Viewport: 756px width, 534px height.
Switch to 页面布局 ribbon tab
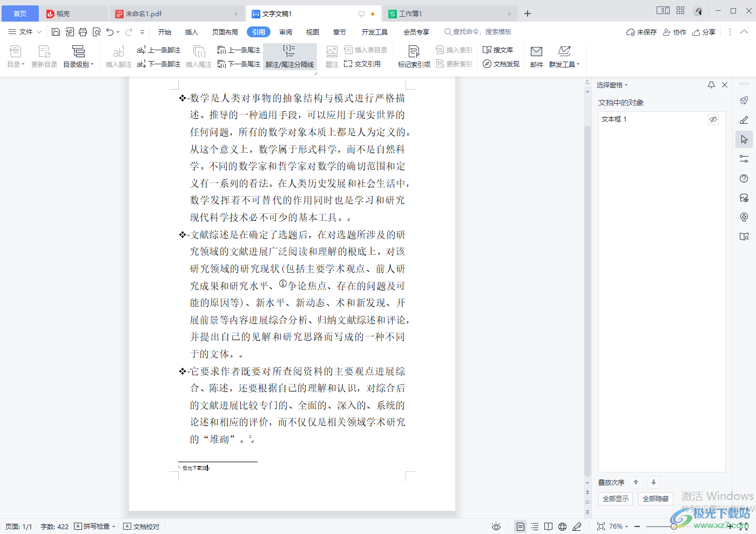click(x=225, y=32)
